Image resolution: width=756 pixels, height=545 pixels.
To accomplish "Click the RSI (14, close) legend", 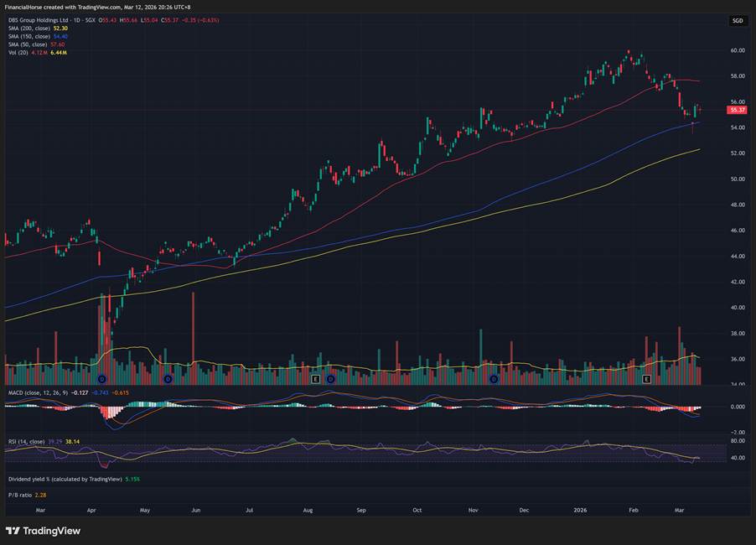I will [x=27, y=441].
